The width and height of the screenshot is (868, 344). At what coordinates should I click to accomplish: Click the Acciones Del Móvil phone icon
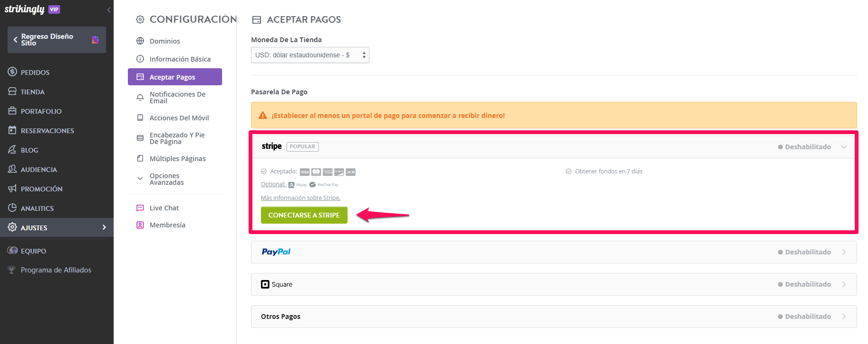pos(140,118)
